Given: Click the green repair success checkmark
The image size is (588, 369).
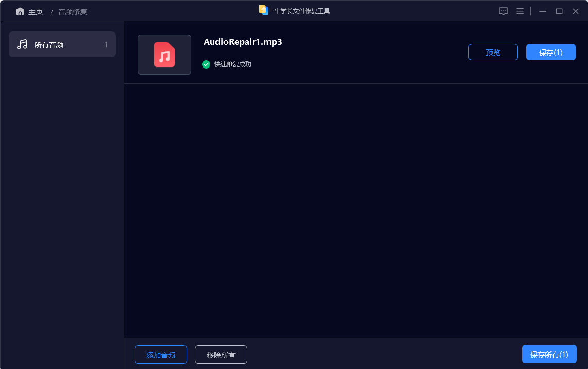Looking at the screenshot, I should [206, 64].
